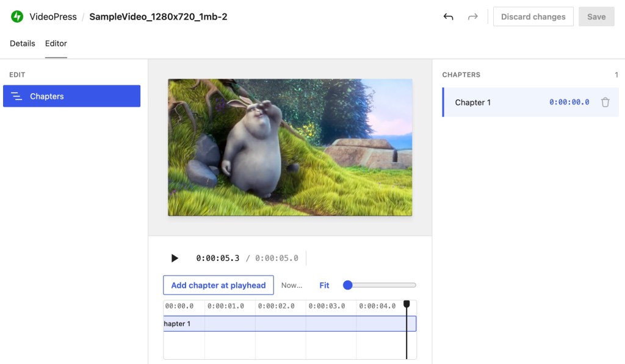This screenshot has width=625, height=364.
Task: Click the VideoPress breadcrumb text
Action: tap(53, 16)
